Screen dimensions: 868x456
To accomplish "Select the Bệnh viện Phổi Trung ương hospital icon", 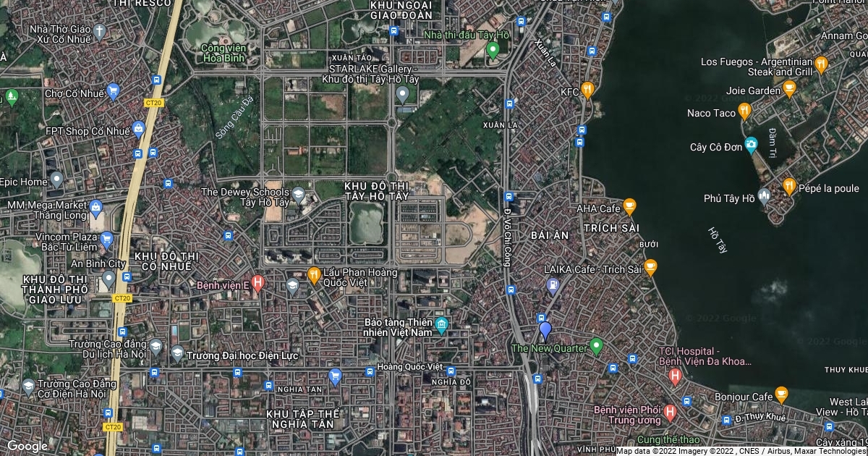I will (x=670, y=413).
